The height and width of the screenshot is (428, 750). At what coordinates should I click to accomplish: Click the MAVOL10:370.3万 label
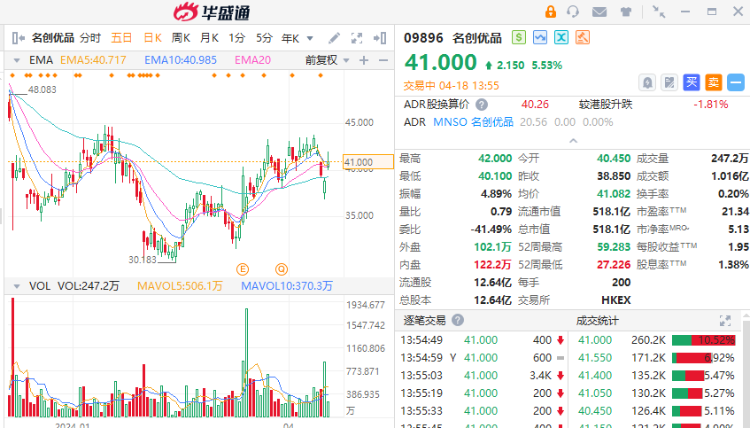pos(287,286)
